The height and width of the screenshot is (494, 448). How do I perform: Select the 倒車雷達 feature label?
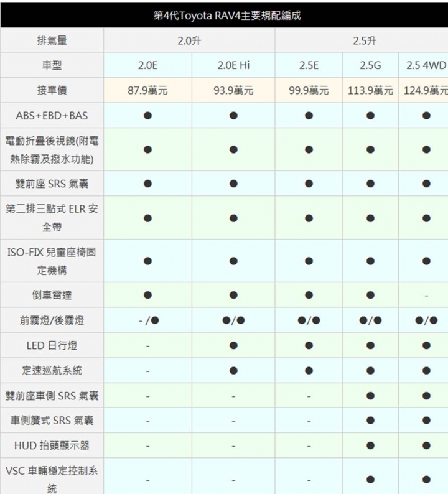(52, 295)
